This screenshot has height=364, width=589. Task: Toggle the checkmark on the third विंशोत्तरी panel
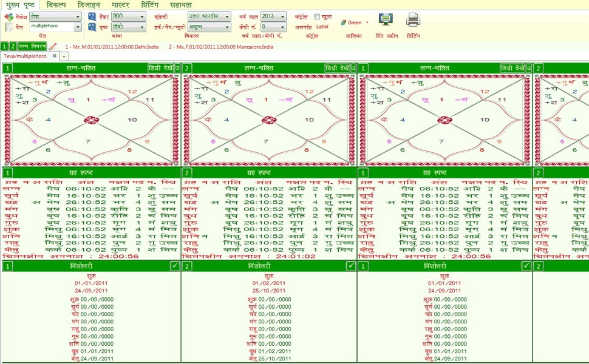coord(526,266)
